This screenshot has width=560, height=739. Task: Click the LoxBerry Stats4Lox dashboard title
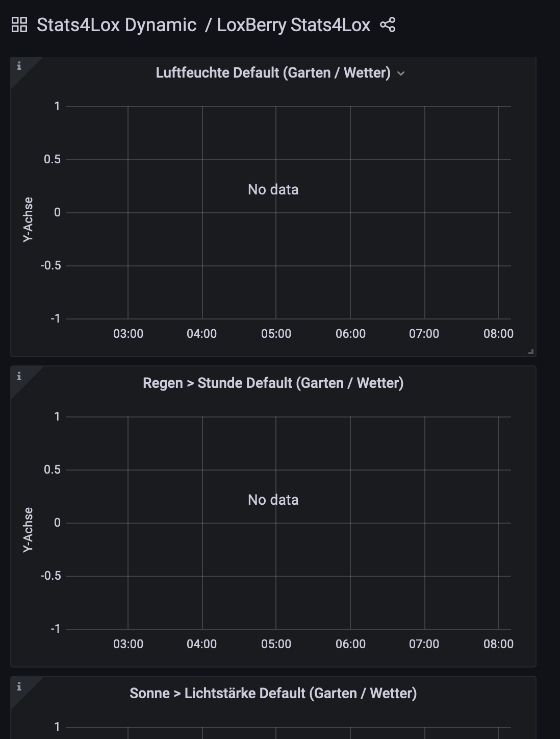pos(293,24)
